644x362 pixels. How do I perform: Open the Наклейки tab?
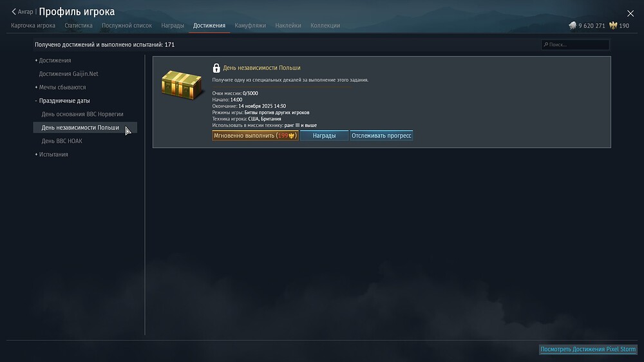click(288, 26)
